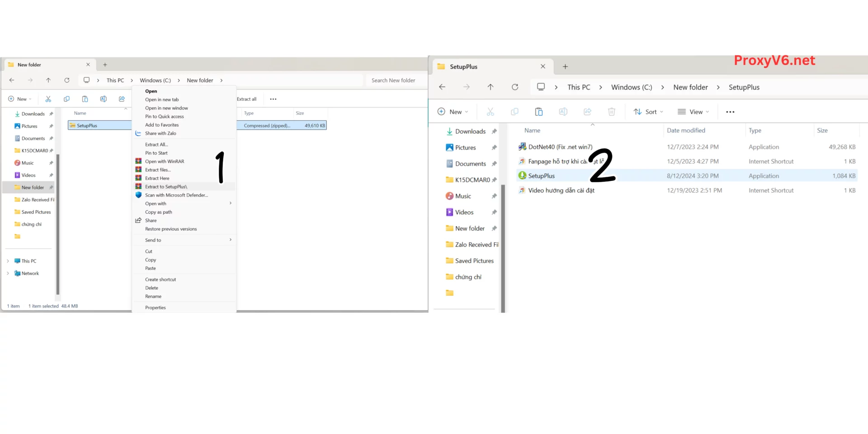The height and width of the screenshot is (434, 868).
Task: Open the View dropdown in the SetupPlus window
Action: 693,112
